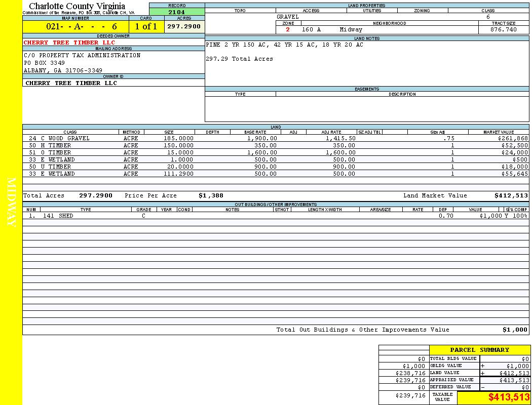Viewport: 532px width, 405px height.
Task: Click the record number 2104 field
Action: point(177,12)
